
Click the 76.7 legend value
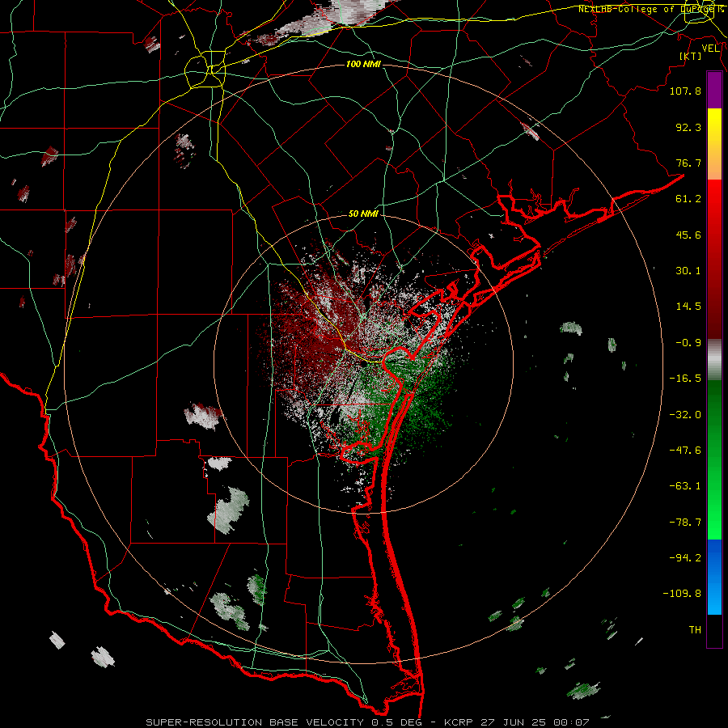point(688,163)
